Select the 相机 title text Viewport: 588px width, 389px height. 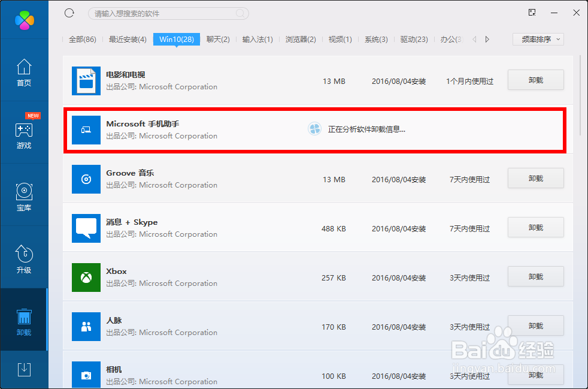click(114, 370)
